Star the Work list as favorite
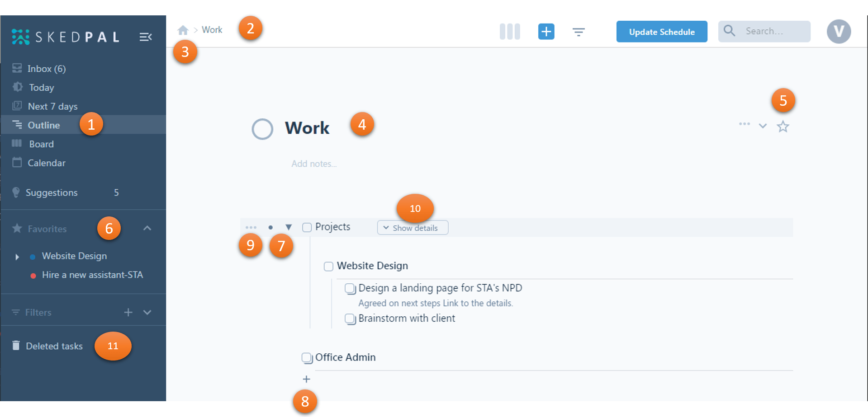The width and height of the screenshot is (868, 417). tap(783, 127)
